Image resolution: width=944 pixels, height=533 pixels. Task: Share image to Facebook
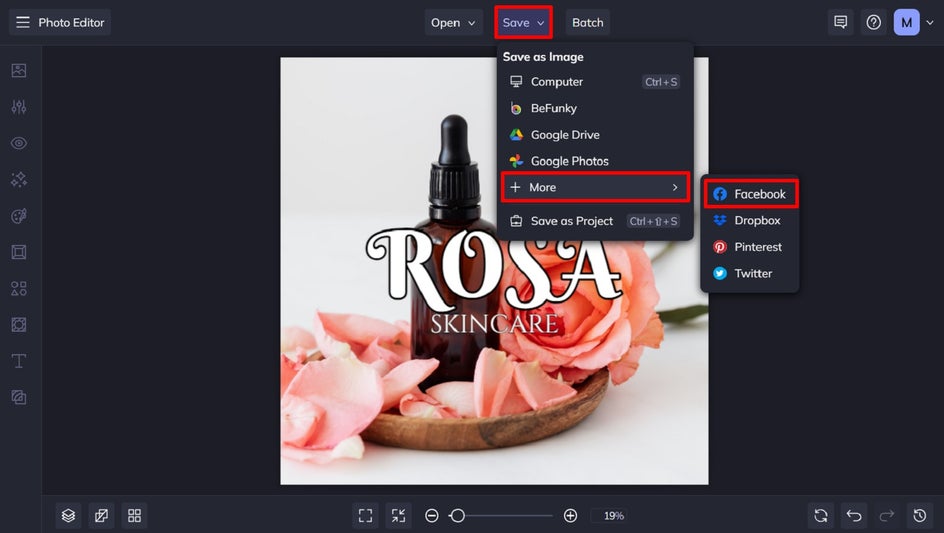point(751,194)
